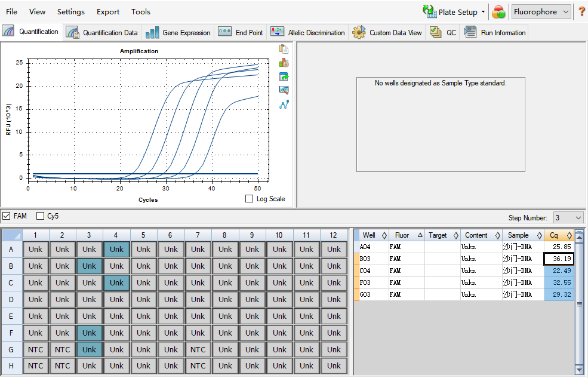Click the chart zoom magnifier icon

tap(284, 90)
